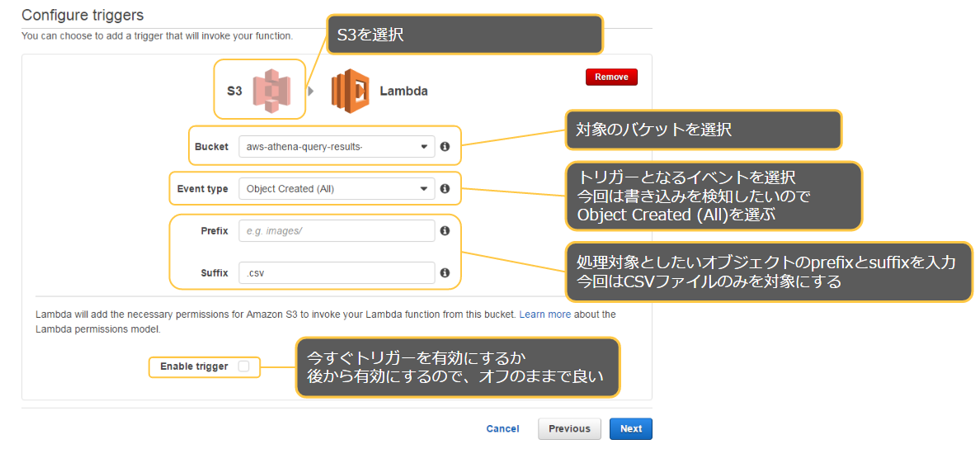Cancel the trigger configuration
Viewport: 980px width, 449px height.
coord(502,429)
